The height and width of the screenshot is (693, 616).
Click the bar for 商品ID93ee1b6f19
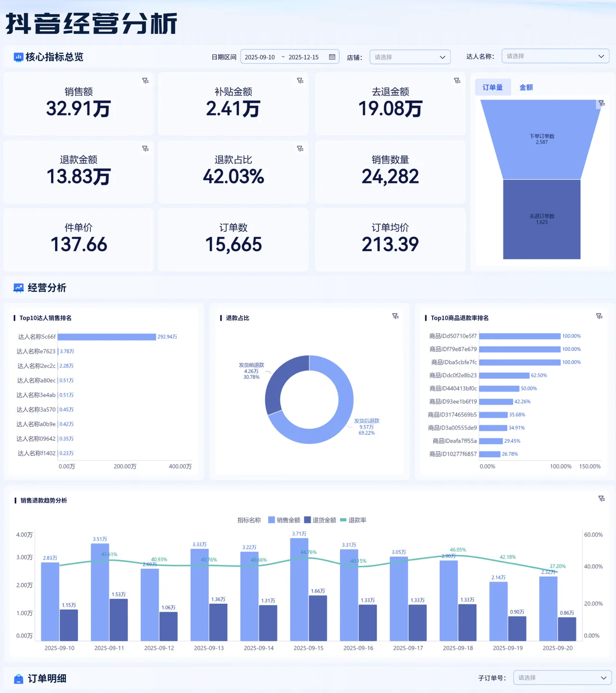(496, 401)
